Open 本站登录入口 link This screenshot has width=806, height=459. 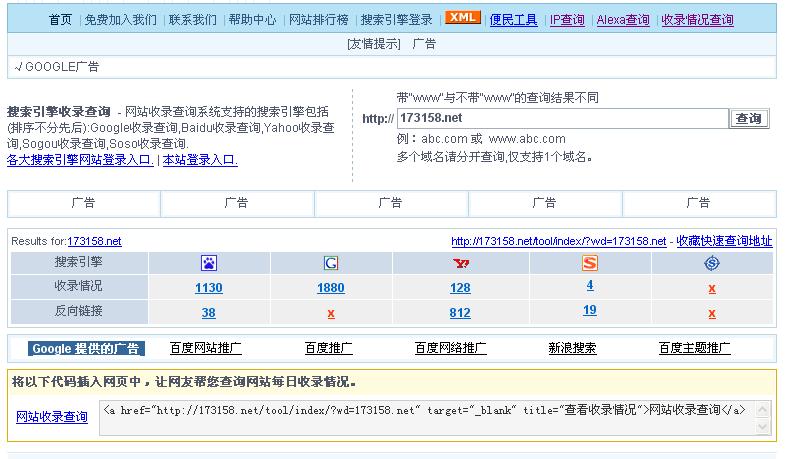coord(200,160)
